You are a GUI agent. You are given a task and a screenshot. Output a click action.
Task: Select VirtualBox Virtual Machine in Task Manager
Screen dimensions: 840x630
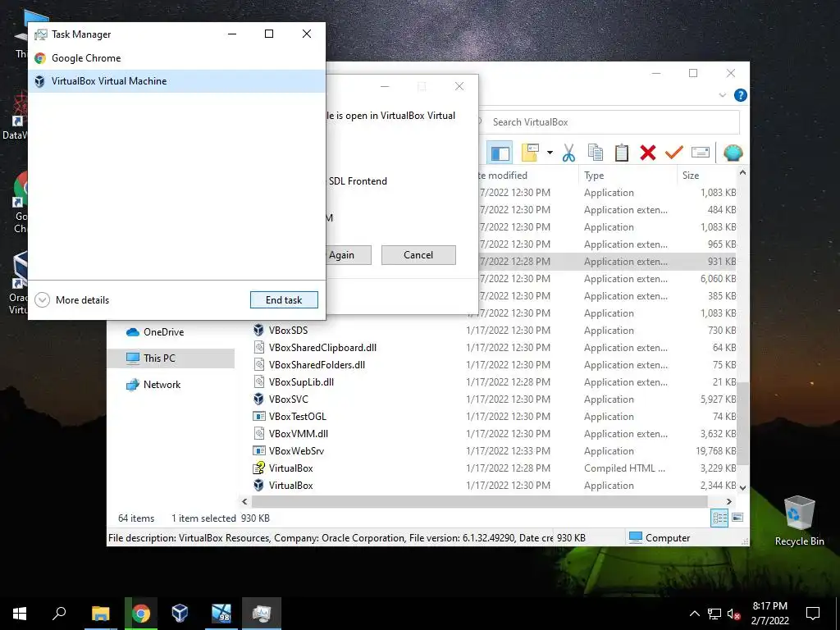pyautogui.click(x=176, y=81)
